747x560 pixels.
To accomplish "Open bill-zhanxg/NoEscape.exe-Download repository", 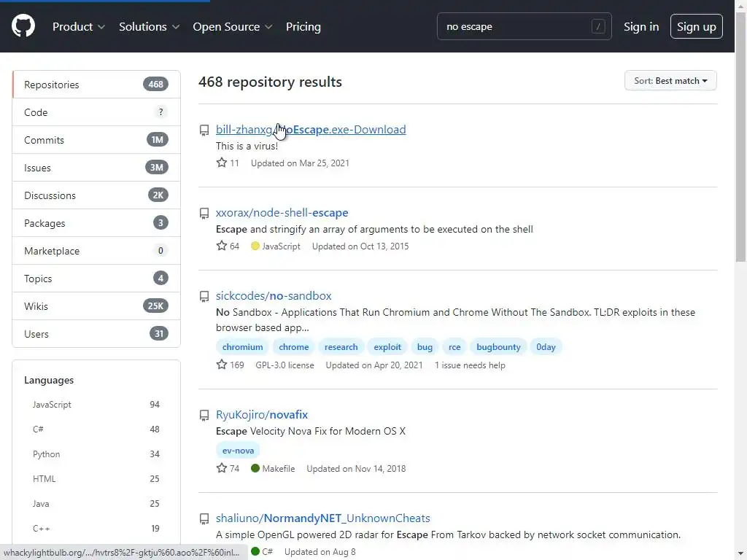I will pyautogui.click(x=311, y=130).
